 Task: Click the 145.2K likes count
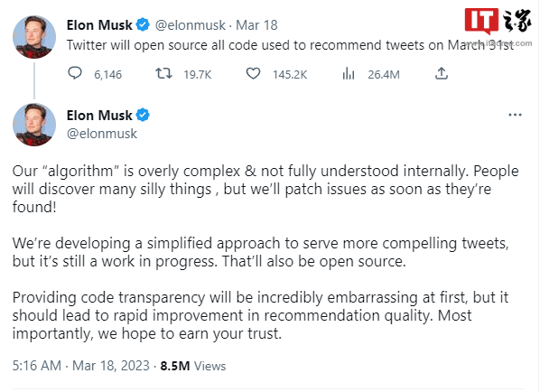pos(290,74)
